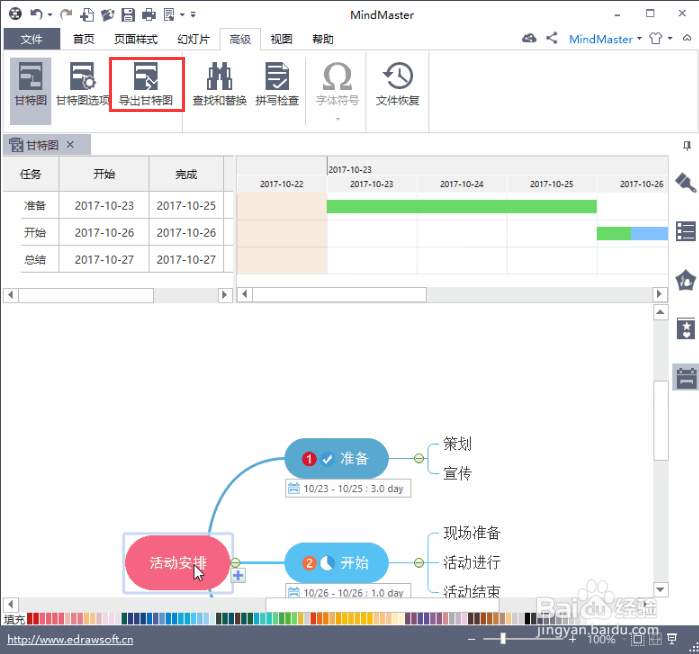Open the dropdown arrow beside the shirt icon

click(x=670, y=38)
